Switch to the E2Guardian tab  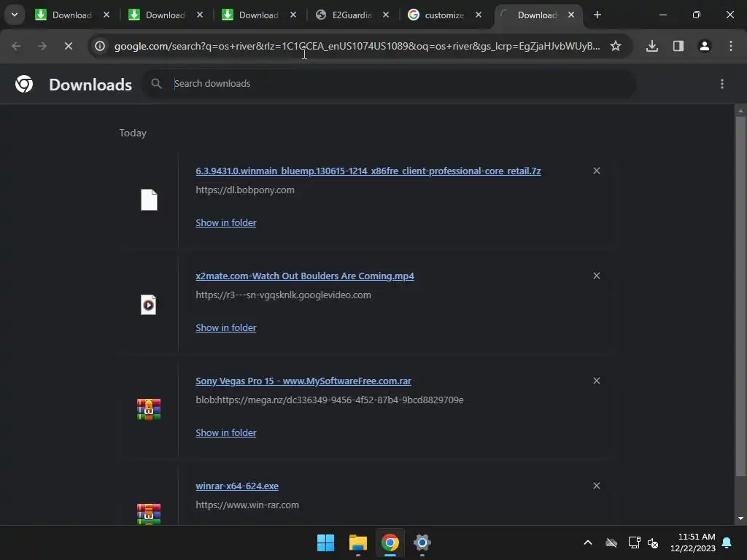click(x=352, y=15)
